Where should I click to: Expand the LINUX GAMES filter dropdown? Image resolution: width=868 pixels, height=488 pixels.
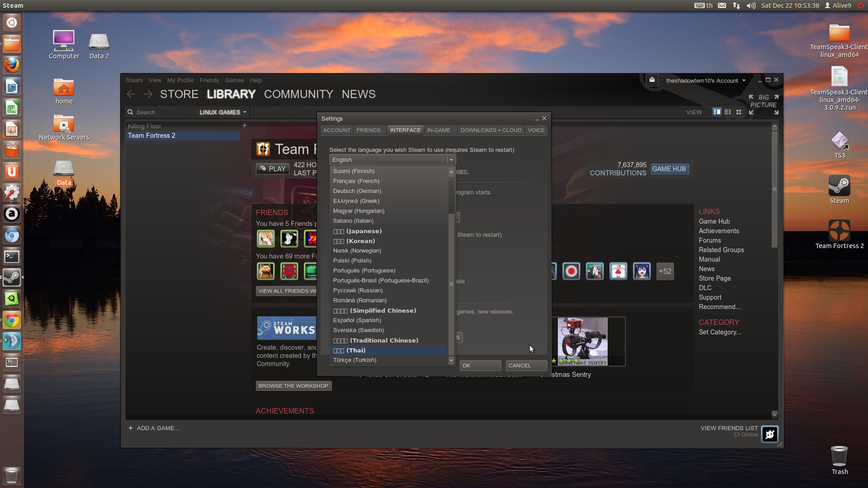pyautogui.click(x=223, y=112)
